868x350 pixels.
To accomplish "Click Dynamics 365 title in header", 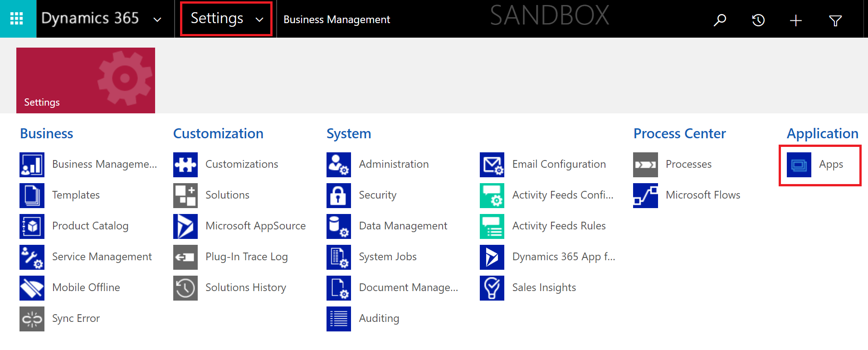I will click(90, 18).
